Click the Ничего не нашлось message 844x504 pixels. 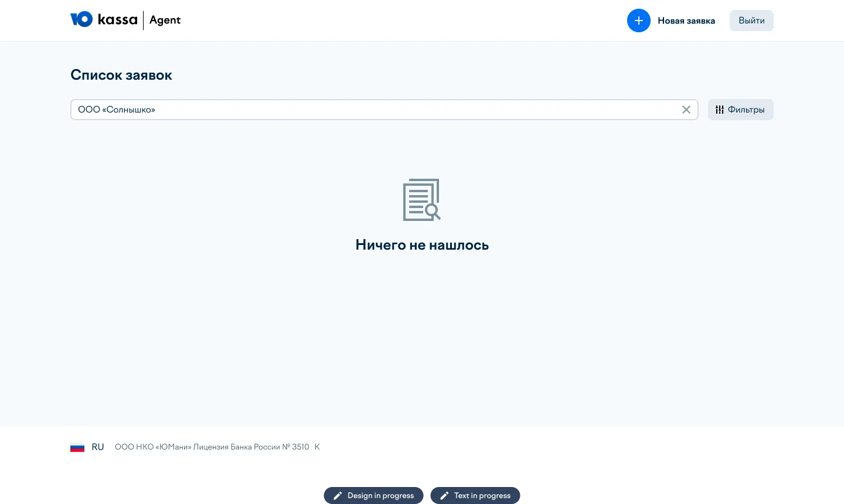[422, 245]
